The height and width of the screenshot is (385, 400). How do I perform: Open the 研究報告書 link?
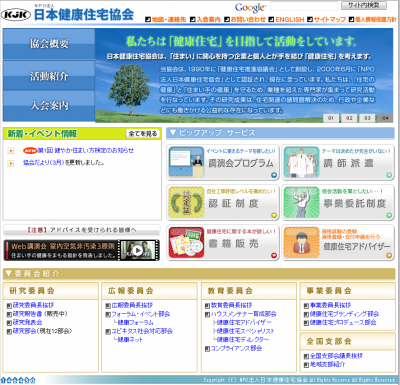27,314
